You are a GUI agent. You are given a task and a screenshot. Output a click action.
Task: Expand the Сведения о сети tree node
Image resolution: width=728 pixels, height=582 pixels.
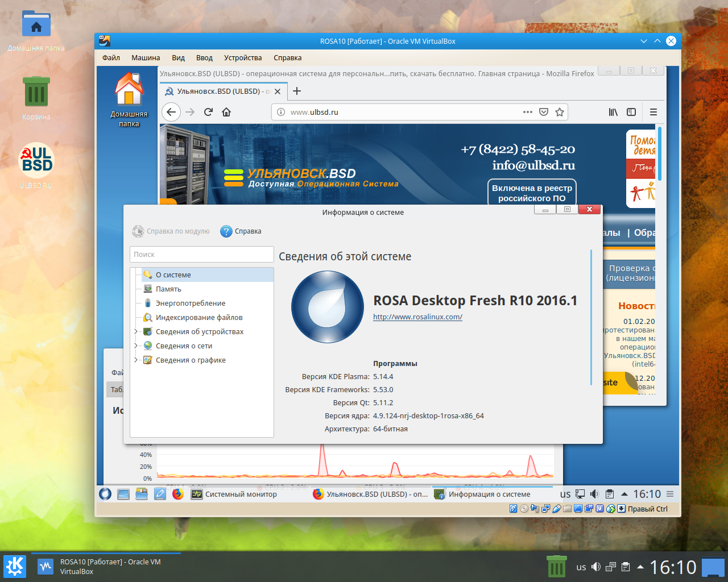[x=136, y=346]
